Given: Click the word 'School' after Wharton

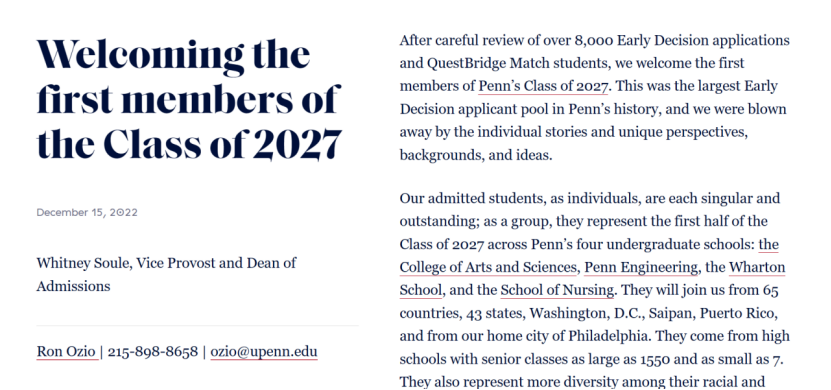Looking at the screenshot, I should point(420,290).
